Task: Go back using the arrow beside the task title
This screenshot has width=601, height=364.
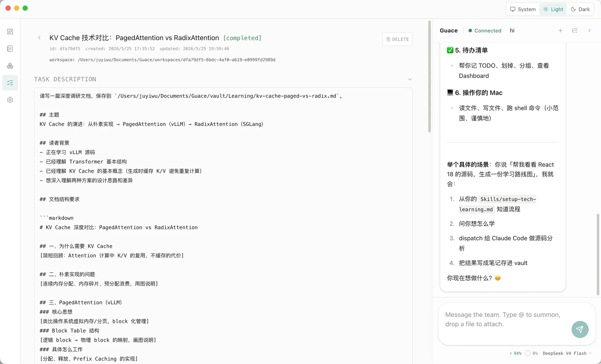Action: point(39,38)
